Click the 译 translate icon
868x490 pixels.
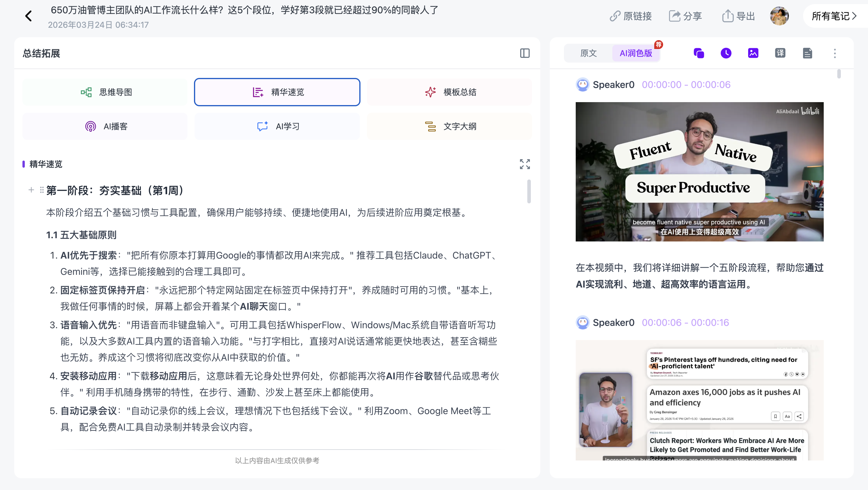click(x=780, y=53)
